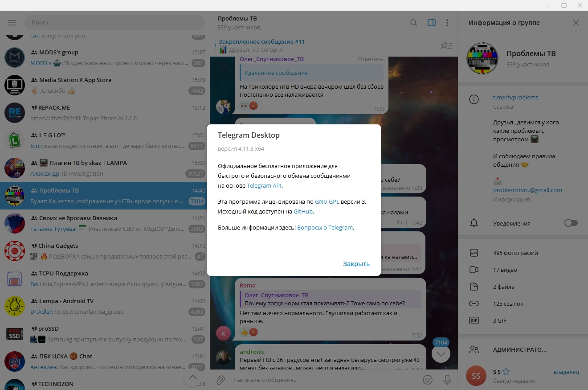
Task: Open the China Gadgets channel avatar
Action: [15, 251]
